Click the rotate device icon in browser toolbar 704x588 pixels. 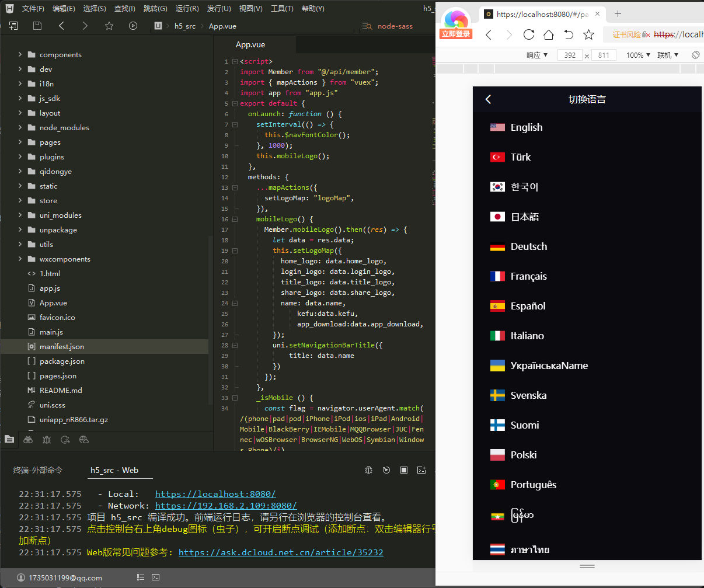click(695, 55)
